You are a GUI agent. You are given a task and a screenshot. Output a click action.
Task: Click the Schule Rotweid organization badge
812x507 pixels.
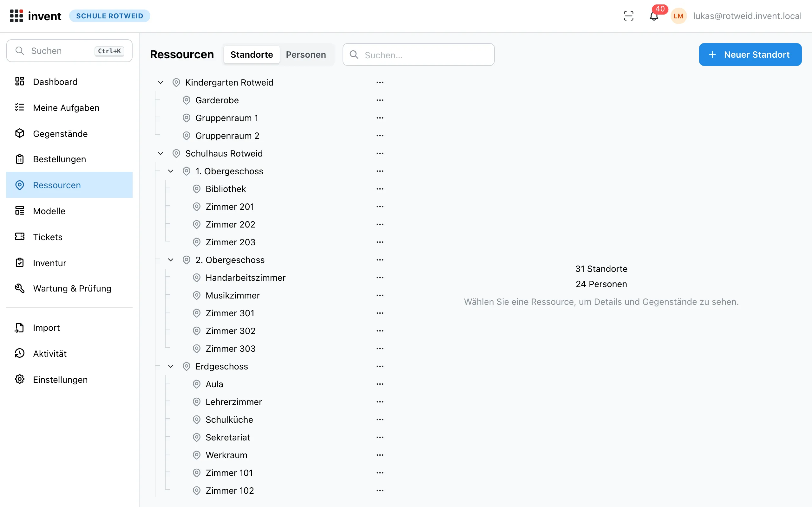point(110,16)
